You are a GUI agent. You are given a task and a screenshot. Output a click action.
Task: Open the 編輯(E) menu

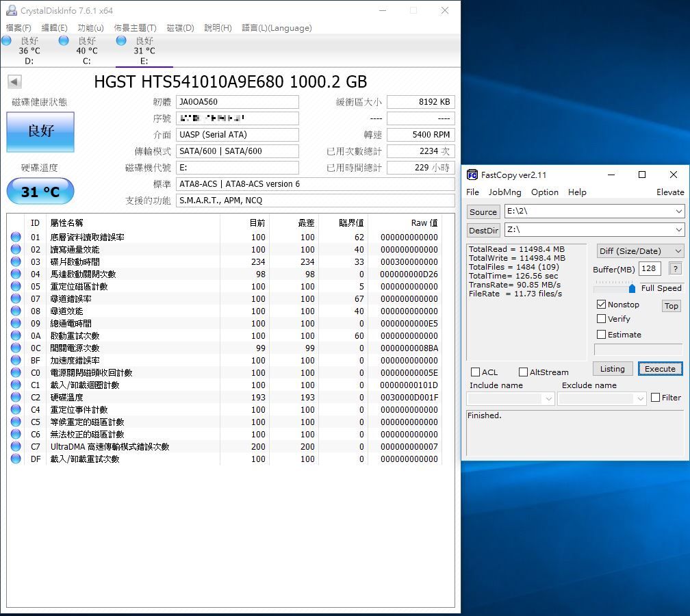pos(54,27)
